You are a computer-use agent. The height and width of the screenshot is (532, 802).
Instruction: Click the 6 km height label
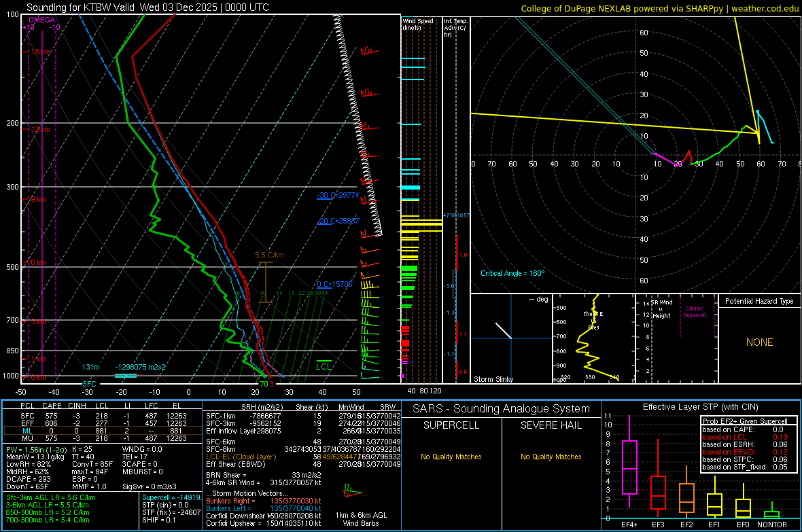38,262
